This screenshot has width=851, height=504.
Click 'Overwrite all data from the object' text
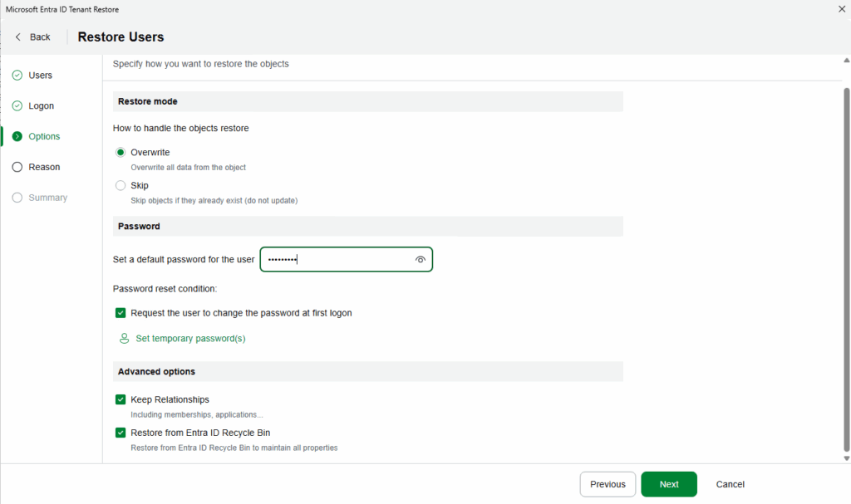pos(189,168)
